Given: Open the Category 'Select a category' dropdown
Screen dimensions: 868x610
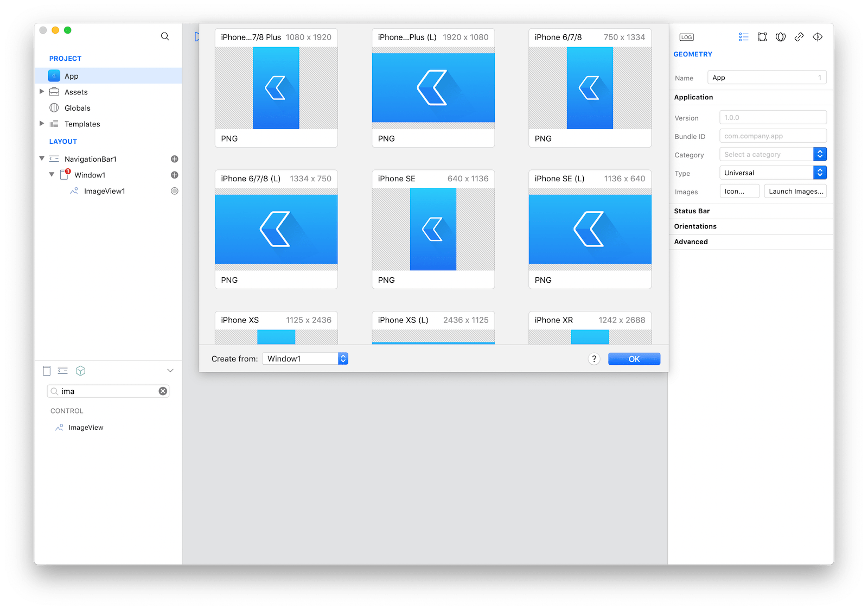Looking at the screenshot, I should pyautogui.click(x=773, y=155).
